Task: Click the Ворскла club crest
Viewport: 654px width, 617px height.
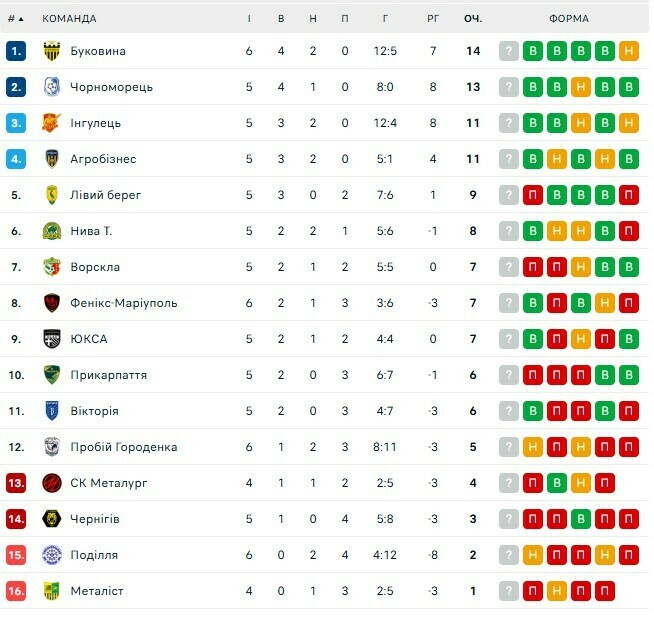Action: click(52, 267)
